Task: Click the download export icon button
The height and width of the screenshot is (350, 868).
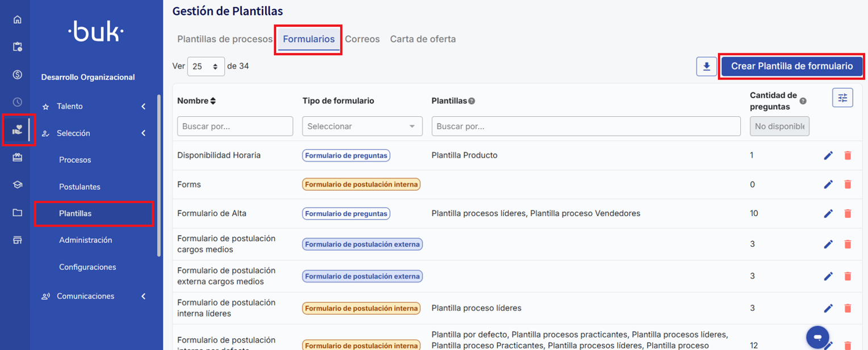Action: tap(706, 66)
